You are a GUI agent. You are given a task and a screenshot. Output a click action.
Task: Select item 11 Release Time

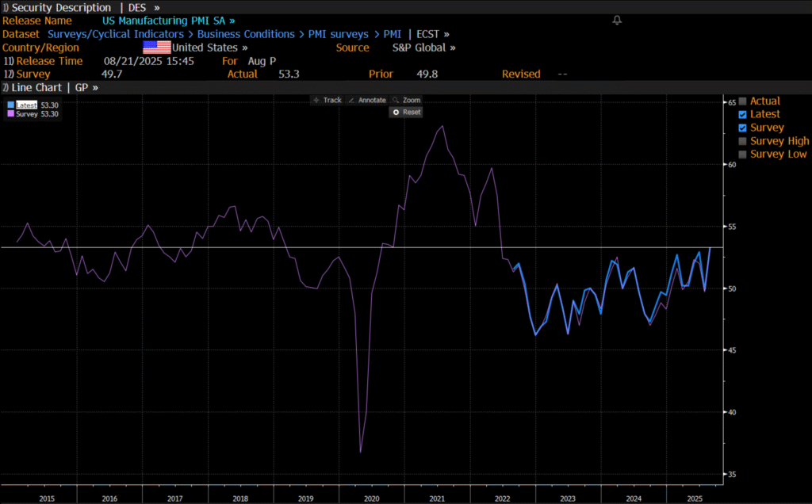43,61
